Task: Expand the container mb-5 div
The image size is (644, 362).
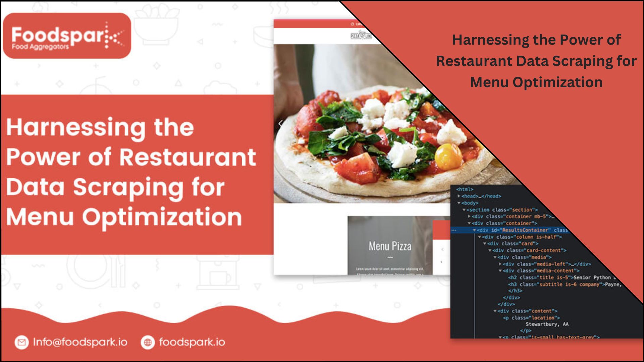Action: [469, 217]
